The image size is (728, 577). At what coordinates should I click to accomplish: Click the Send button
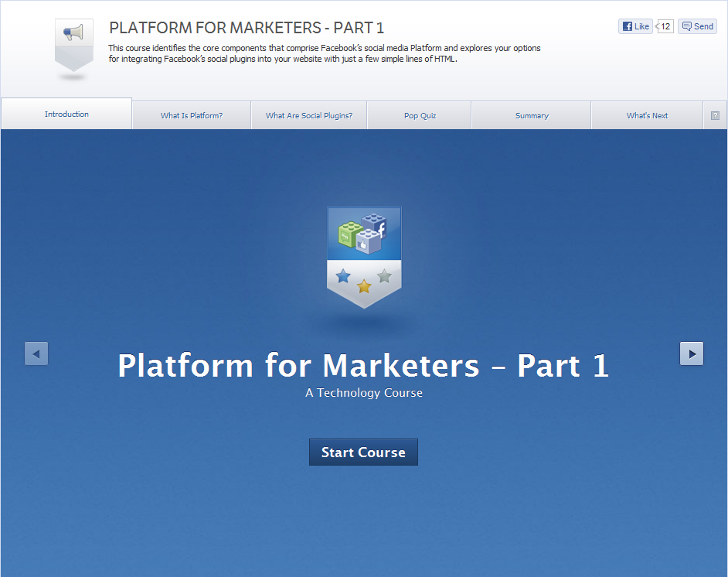(x=697, y=26)
